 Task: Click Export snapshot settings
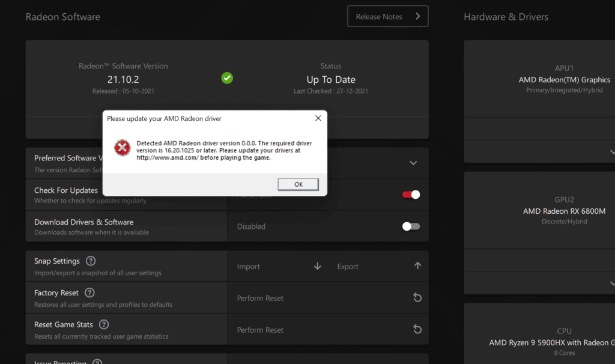click(348, 266)
